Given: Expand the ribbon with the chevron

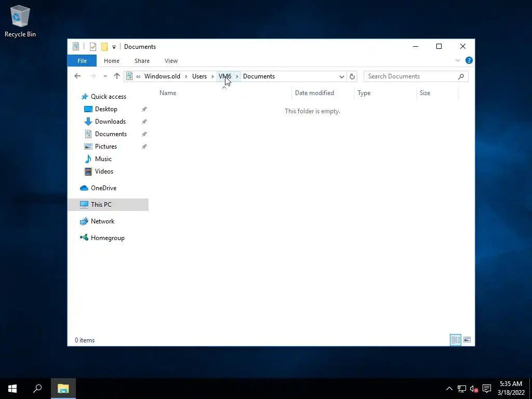Looking at the screenshot, I should tap(457, 60).
